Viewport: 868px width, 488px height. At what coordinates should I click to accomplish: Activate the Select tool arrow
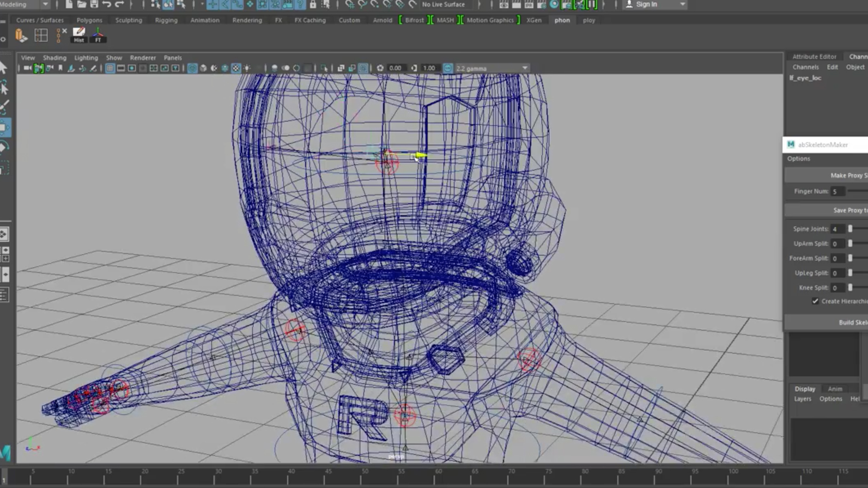click(x=4, y=67)
